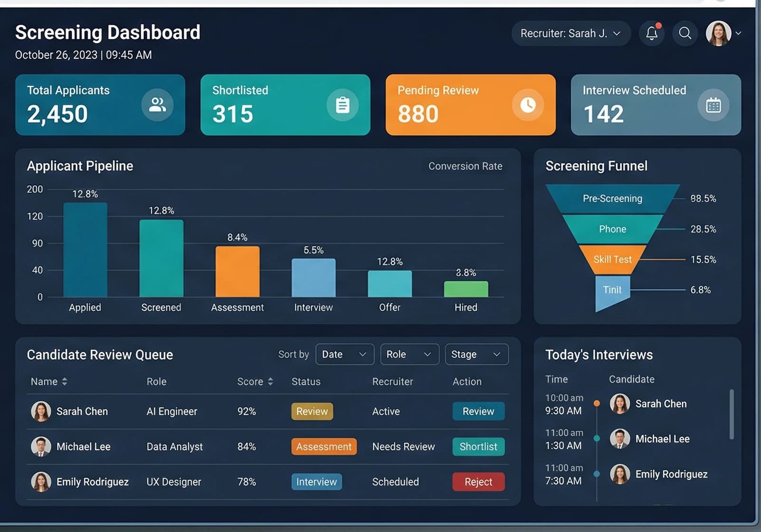Shortlist Michael Lee
This screenshot has width=761, height=532.
pyautogui.click(x=478, y=447)
